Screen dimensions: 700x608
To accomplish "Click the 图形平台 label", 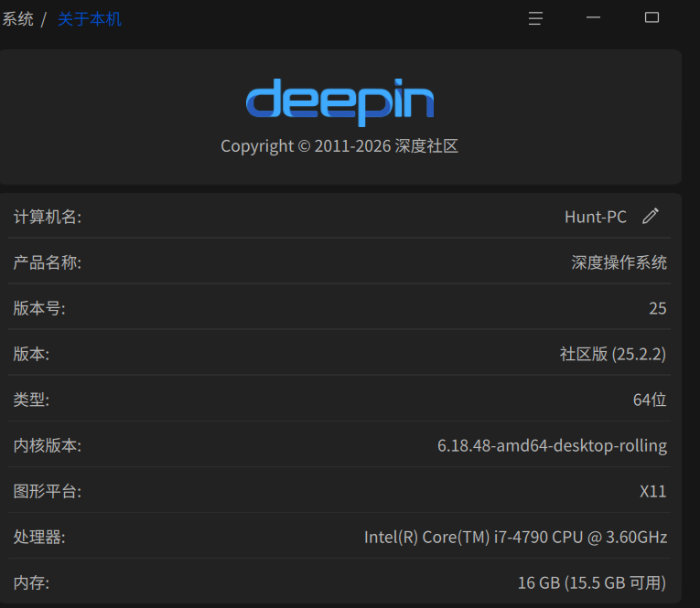I will pos(48,491).
